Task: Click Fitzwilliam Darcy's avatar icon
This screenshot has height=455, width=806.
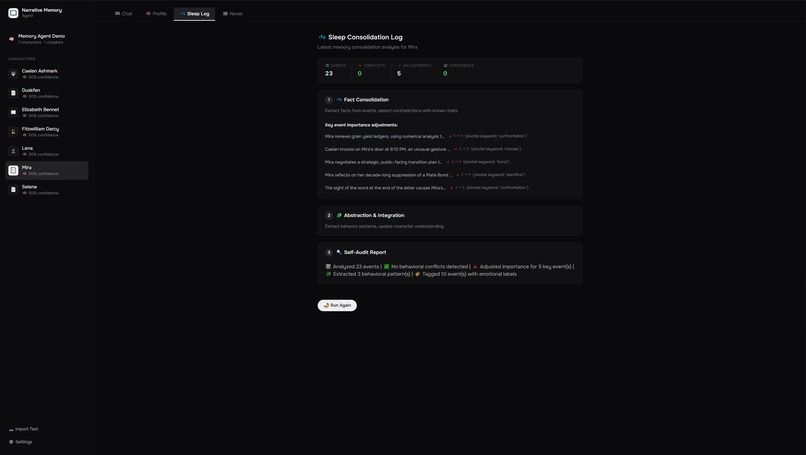Action: [13, 132]
